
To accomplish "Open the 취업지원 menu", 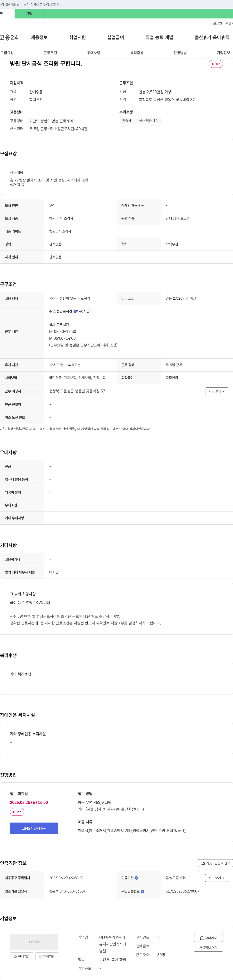I will coord(77,37).
